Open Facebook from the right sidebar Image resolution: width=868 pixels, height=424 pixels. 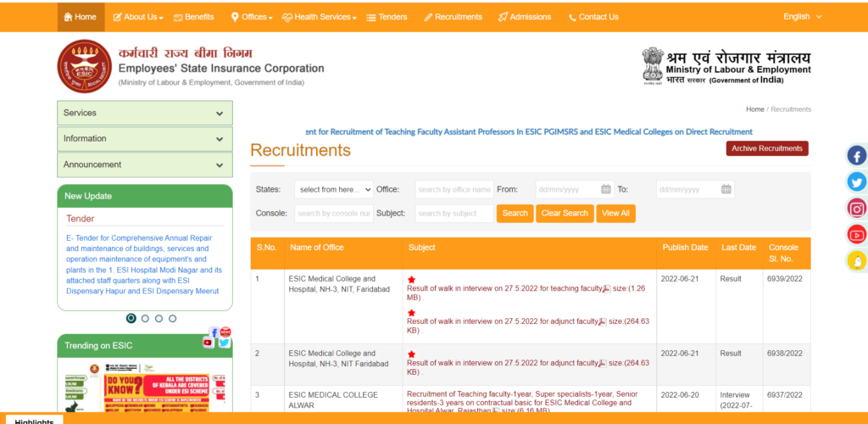pyautogui.click(x=857, y=156)
